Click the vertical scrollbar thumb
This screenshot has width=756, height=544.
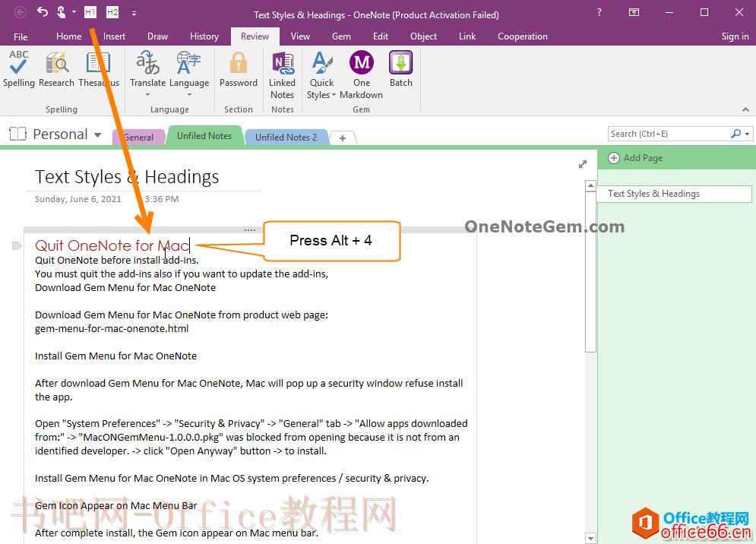(590, 272)
